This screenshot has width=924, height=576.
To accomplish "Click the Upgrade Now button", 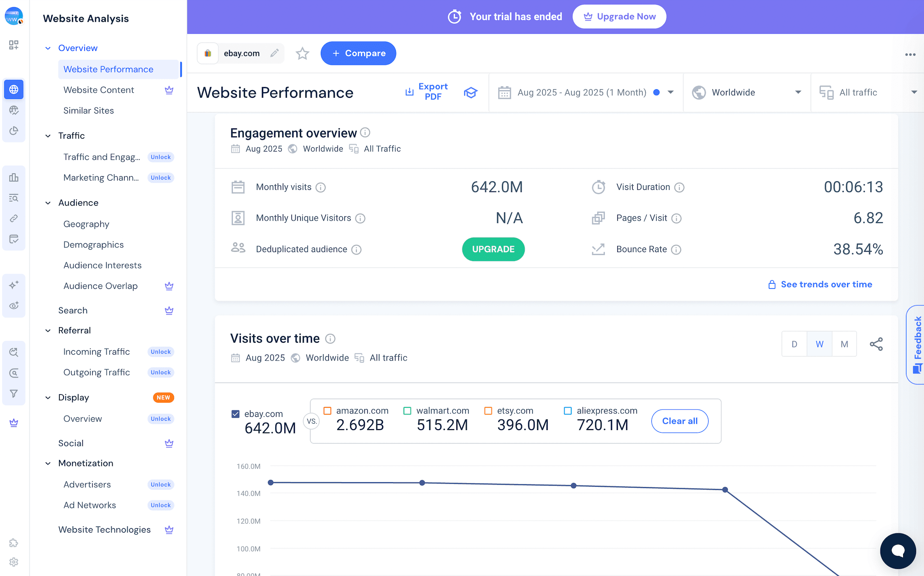I will pyautogui.click(x=619, y=17).
